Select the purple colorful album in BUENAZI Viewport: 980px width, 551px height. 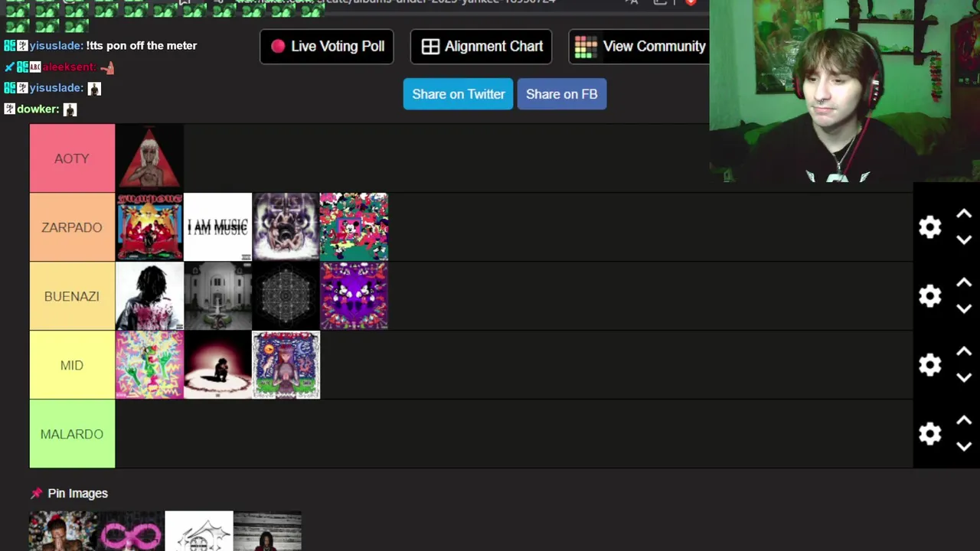point(354,296)
